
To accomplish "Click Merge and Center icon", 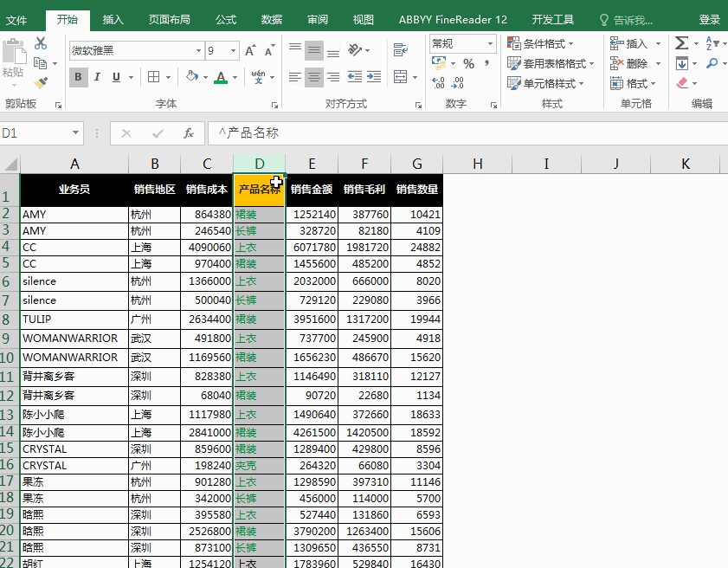I will coord(400,77).
